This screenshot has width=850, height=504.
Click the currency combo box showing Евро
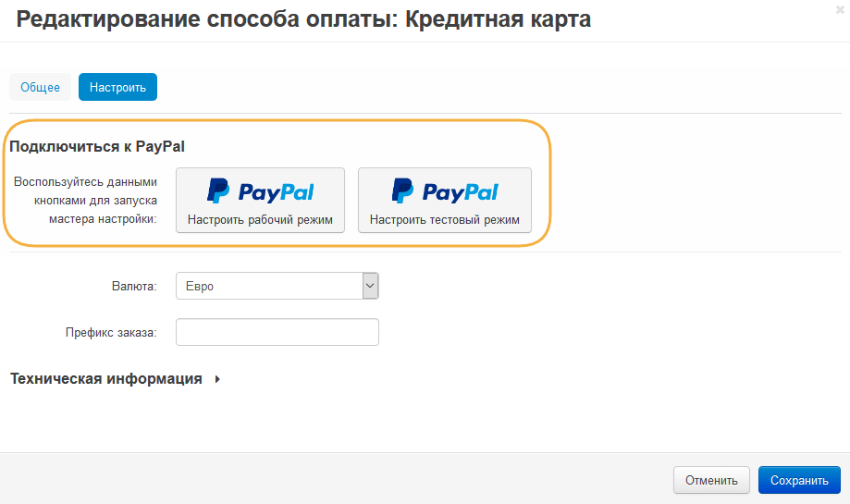[x=268, y=287]
